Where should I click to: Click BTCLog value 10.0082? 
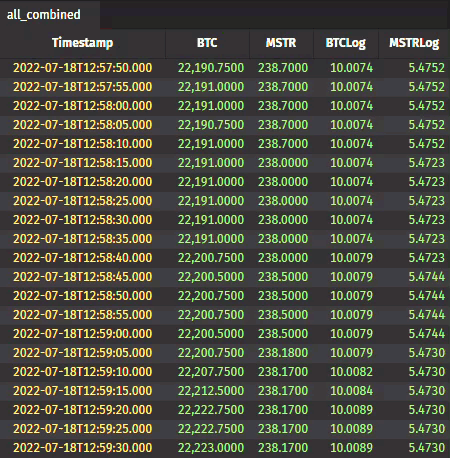(x=352, y=372)
